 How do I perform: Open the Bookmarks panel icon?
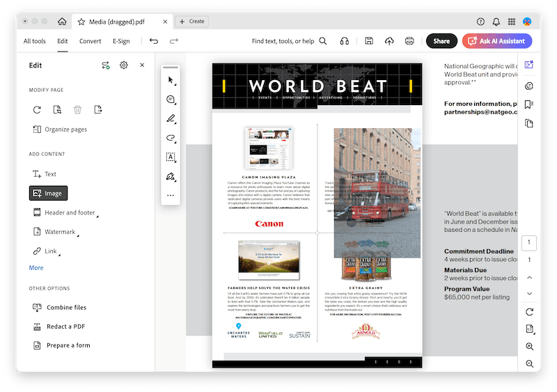(529, 104)
